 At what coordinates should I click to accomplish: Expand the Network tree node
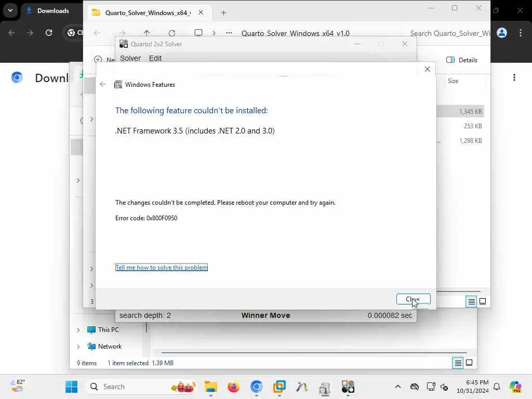pyautogui.click(x=78, y=347)
